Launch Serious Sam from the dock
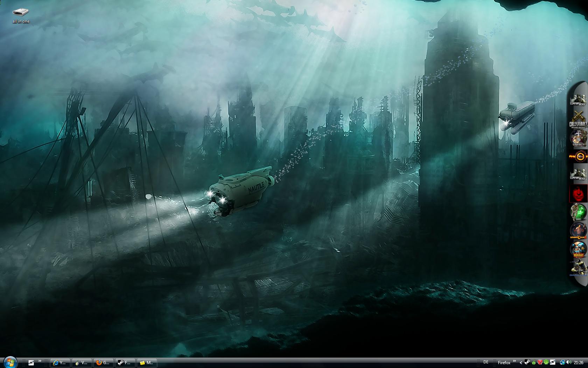The height and width of the screenshot is (368, 588). click(x=578, y=231)
